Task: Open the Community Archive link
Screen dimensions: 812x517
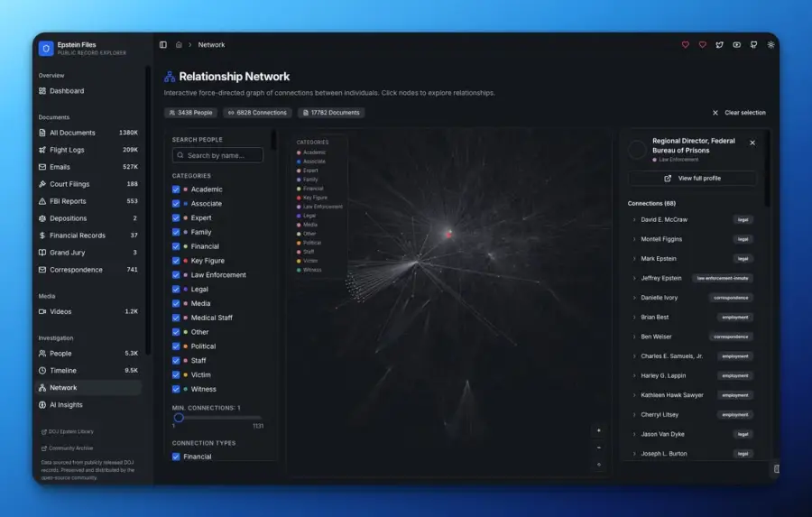Action: click(68, 448)
